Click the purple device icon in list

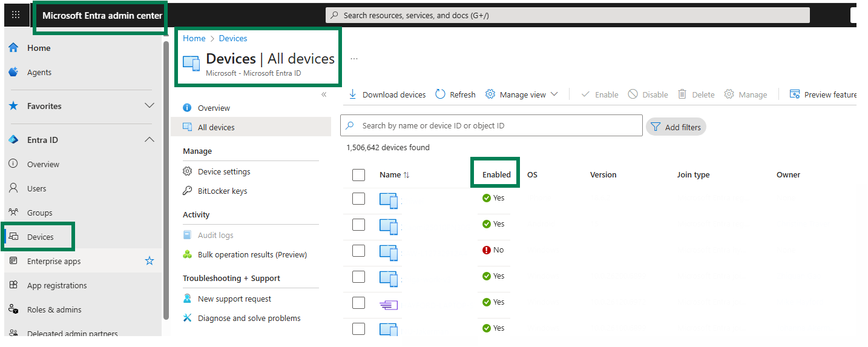(389, 305)
